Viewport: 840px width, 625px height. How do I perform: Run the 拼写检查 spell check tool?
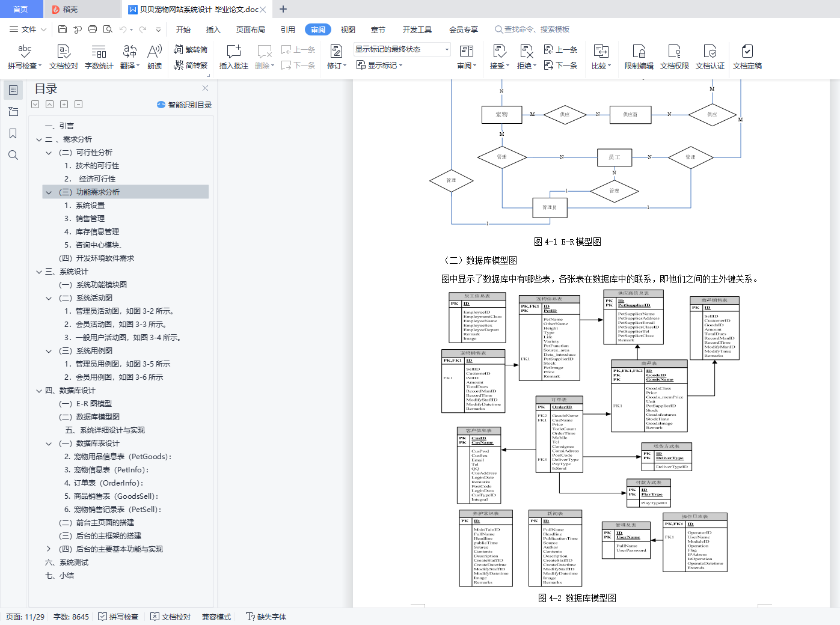tap(24, 57)
